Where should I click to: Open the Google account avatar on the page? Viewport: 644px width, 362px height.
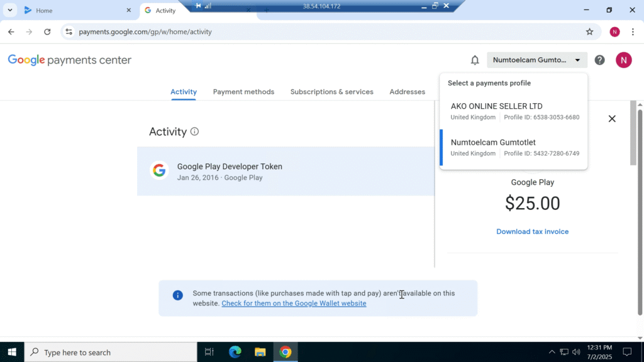coord(623,60)
